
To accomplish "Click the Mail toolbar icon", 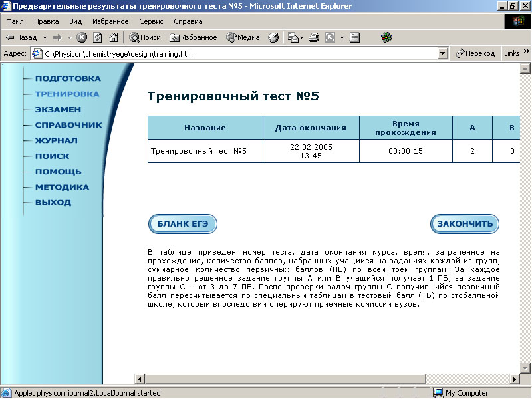I will (293, 37).
